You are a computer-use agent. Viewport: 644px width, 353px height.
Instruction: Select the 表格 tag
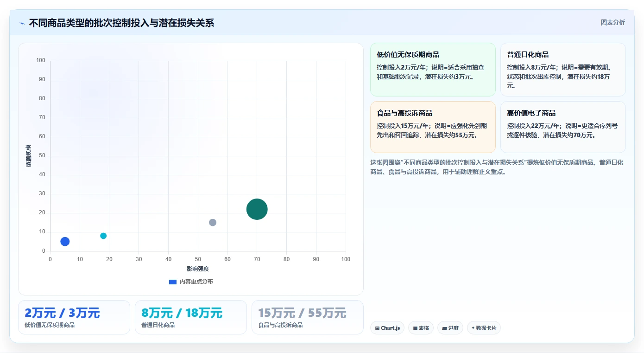pos(421,328)
